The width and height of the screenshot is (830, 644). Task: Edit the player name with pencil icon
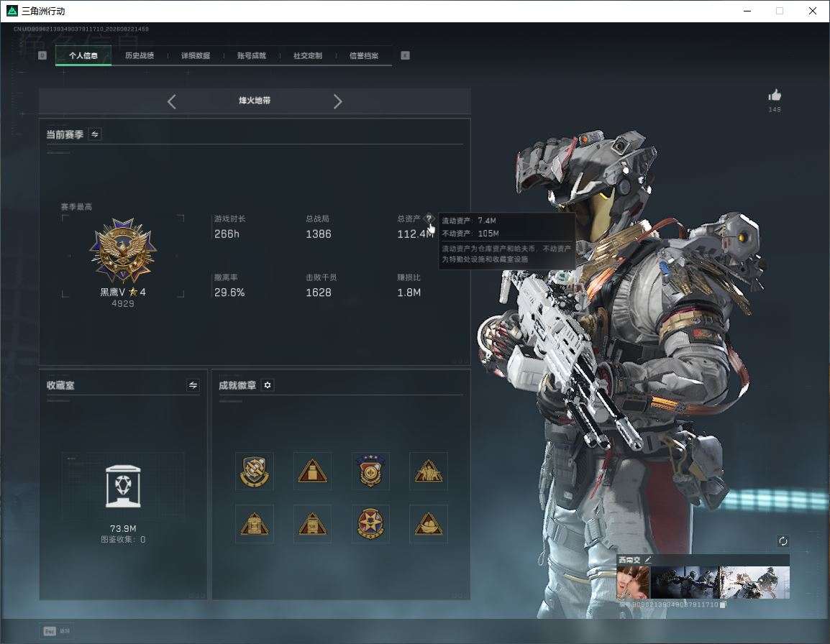coord(649,558)
